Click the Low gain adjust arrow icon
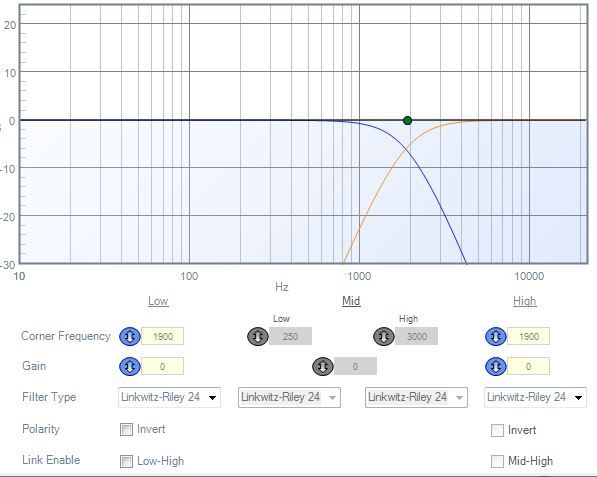 130,367
